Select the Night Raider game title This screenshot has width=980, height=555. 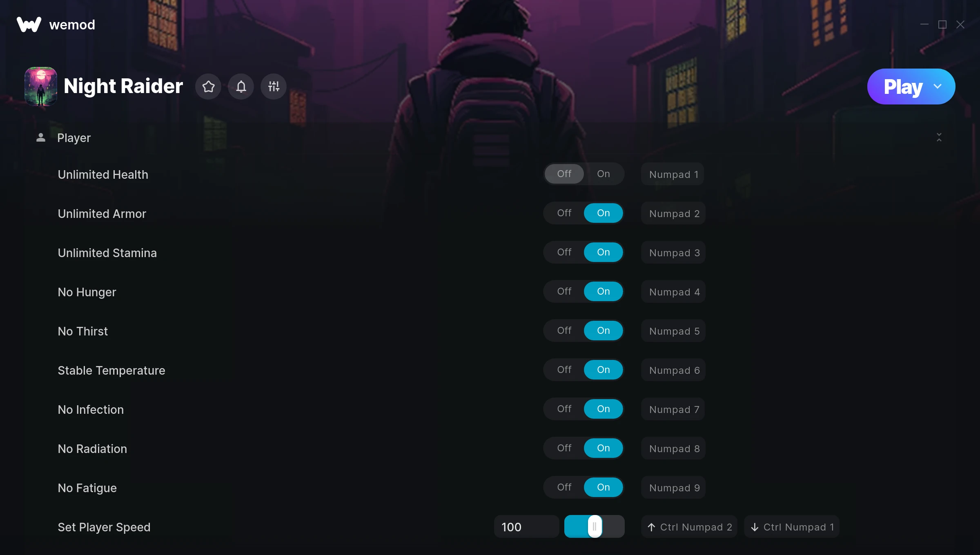tap(123, 86)
